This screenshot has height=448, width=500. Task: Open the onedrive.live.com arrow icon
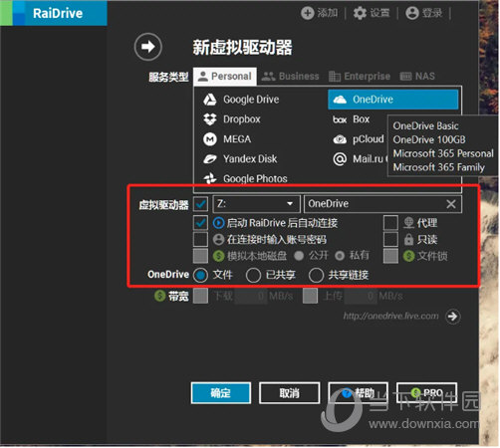[x=453, y=317]
